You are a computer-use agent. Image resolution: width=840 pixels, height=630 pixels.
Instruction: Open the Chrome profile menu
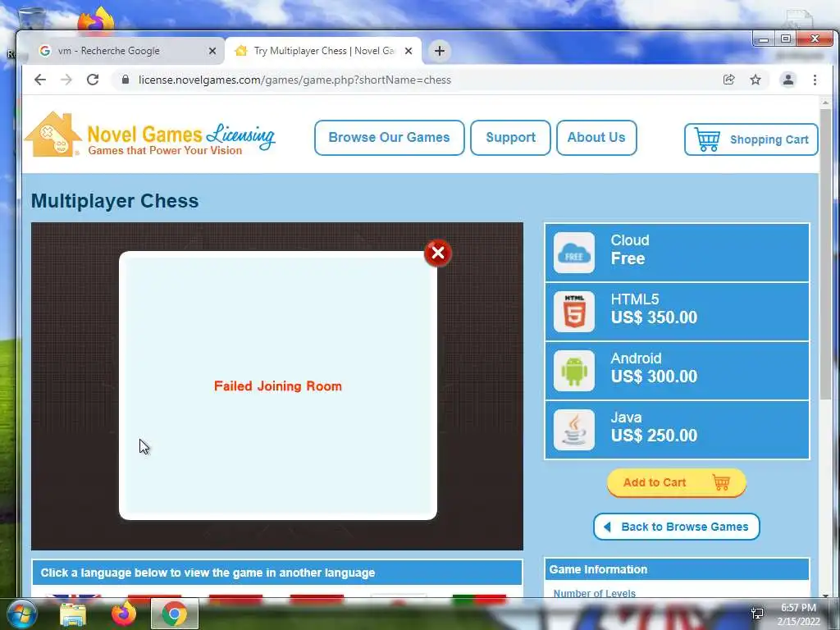point(788,80)
